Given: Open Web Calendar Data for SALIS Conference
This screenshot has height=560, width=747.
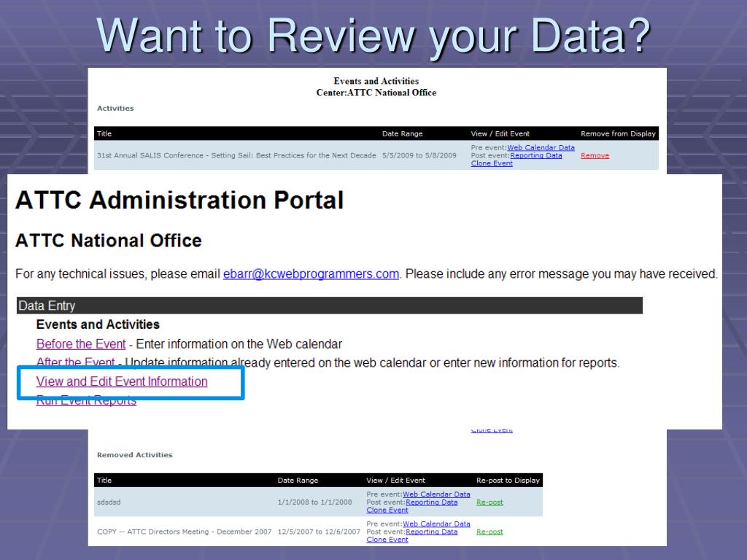Looking at the screenshot, I should pyautogui.click(x=541, y=147).
